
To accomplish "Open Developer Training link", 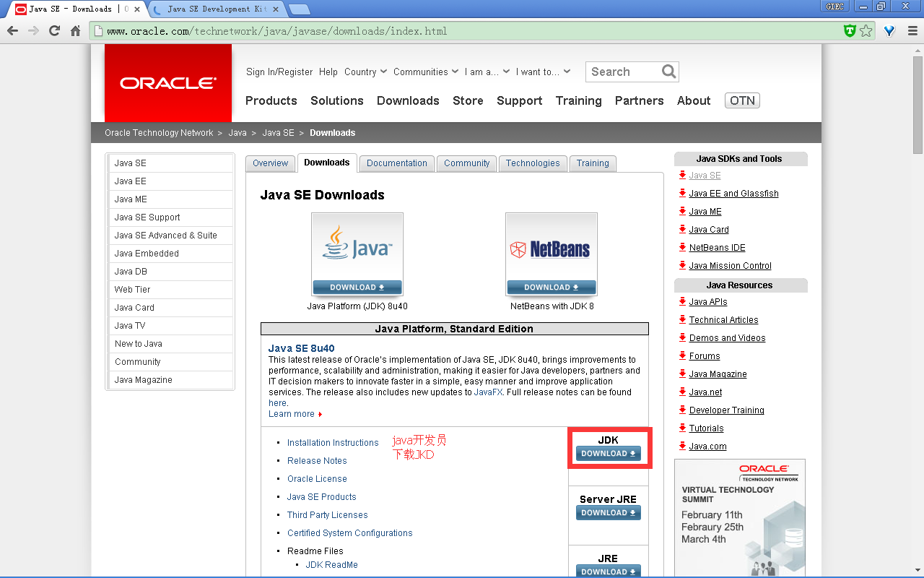I will tap(726, 410).
